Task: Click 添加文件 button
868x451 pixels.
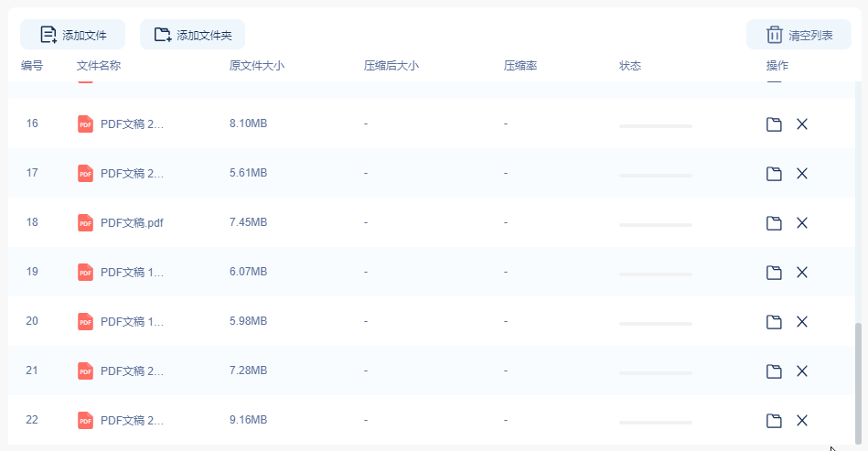Action: click(x=73, y=35)
